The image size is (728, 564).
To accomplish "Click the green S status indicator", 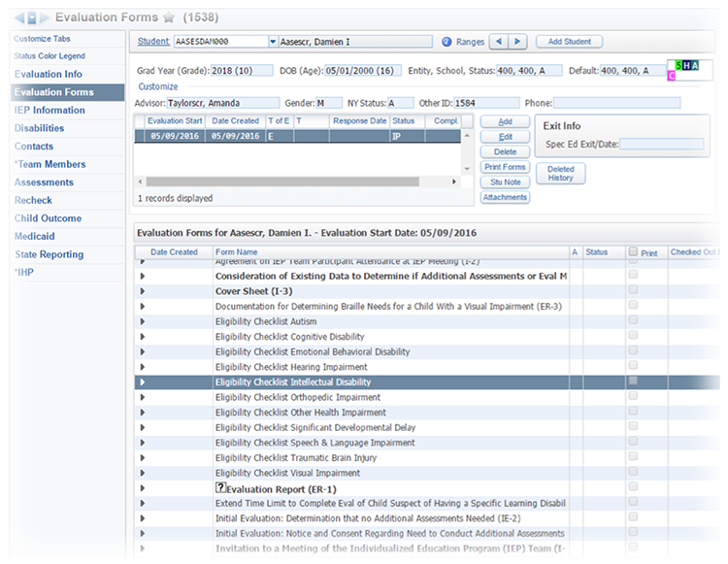I will pos(678,65).
